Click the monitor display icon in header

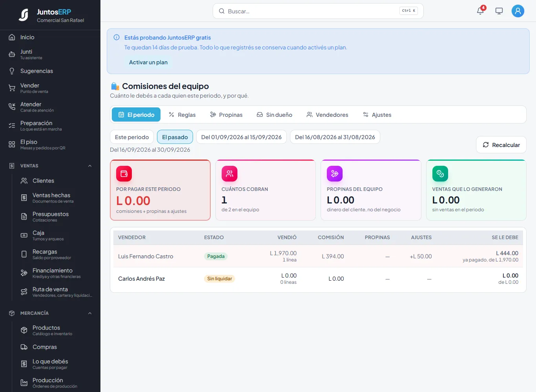tap(499, 11)
